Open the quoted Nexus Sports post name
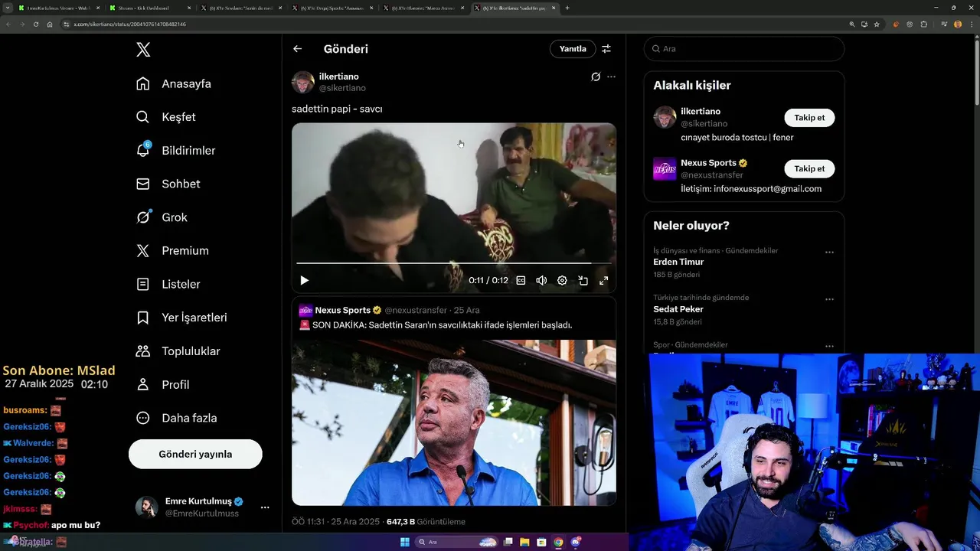This screenshot has width=980, height=551. (343, 310)
